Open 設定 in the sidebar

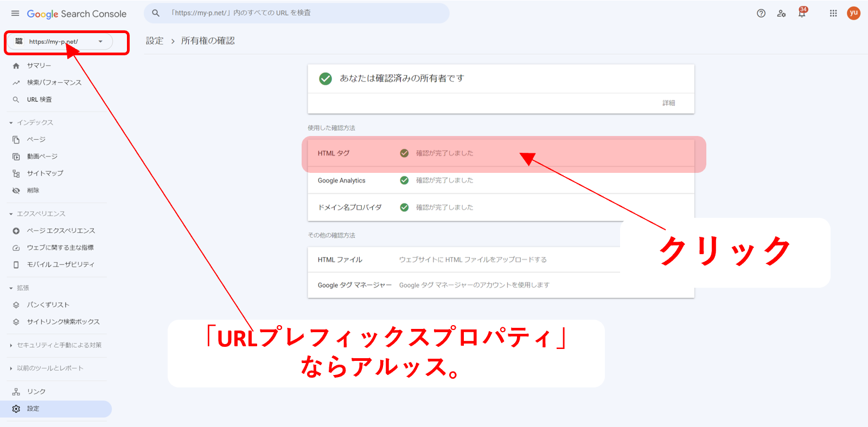(x=56, y=409)
